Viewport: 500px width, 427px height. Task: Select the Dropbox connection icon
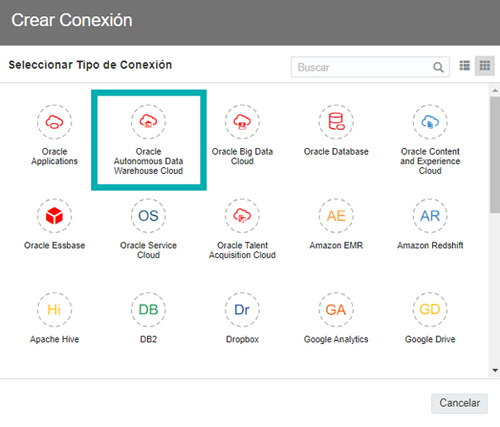pyautogui.click(x=242, y=310)
